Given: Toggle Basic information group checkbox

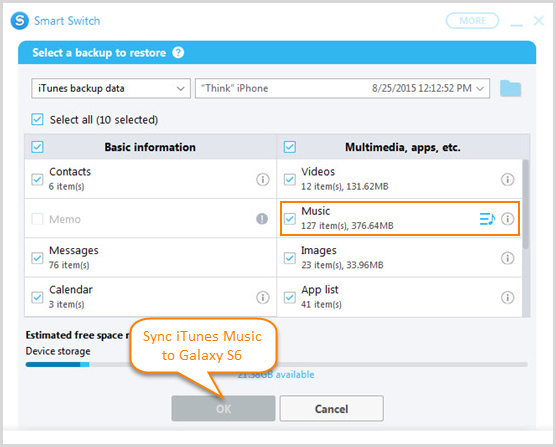Looking at the screenshot, I should (37, 147).
